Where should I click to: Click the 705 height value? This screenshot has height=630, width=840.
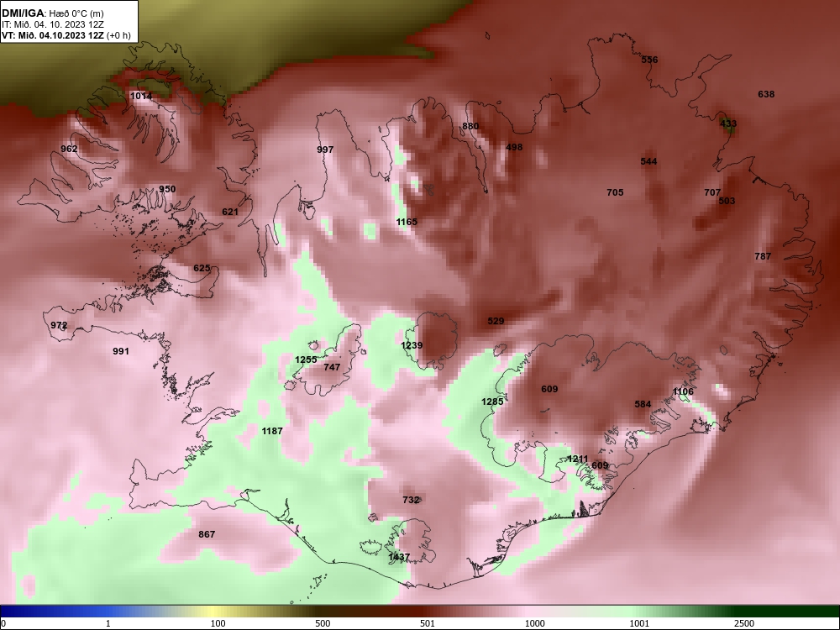tap(615, 192)
